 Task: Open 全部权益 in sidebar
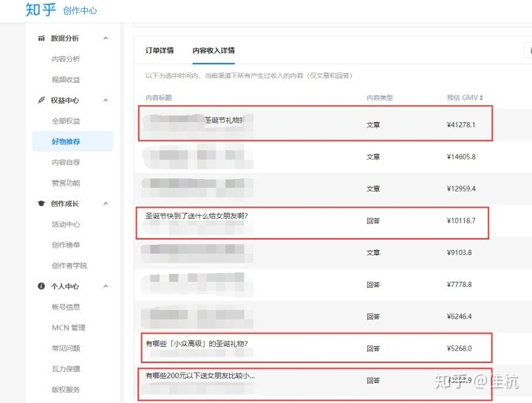click(x=66, y=121)
